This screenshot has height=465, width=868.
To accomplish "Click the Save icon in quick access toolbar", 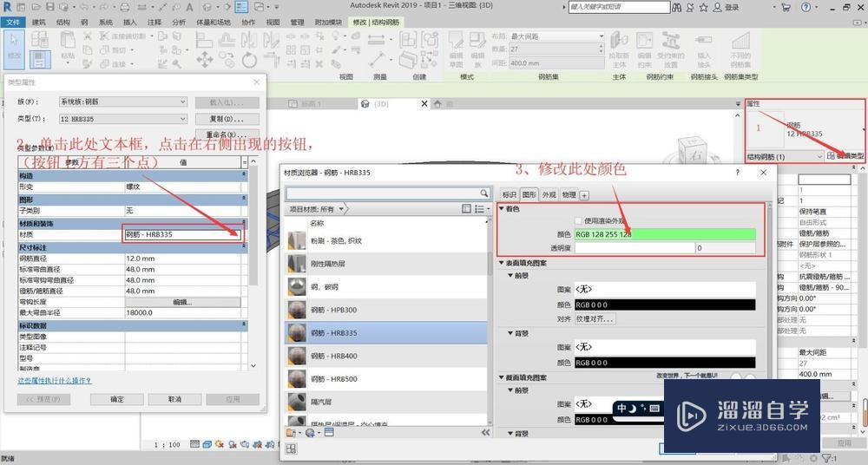I will pyautogui.click(x=49, y=7).
